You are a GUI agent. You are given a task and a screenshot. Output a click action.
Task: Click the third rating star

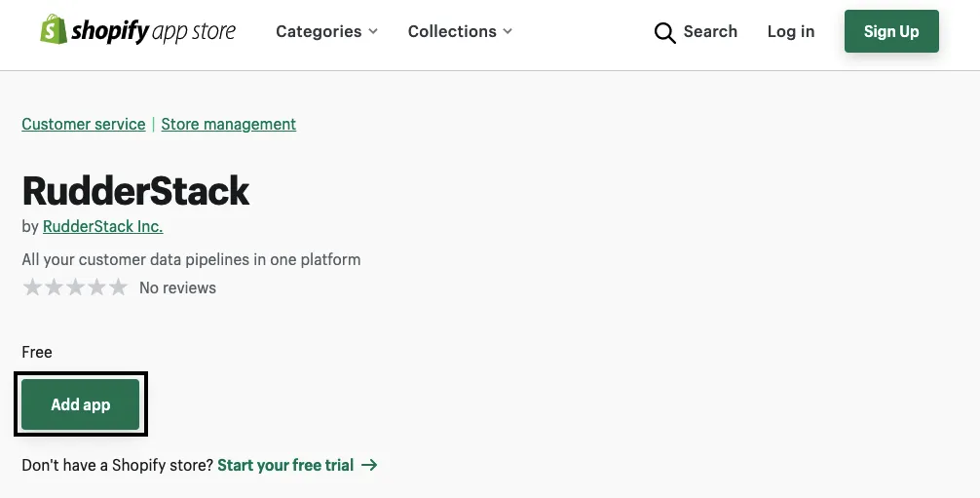[75, 287]
